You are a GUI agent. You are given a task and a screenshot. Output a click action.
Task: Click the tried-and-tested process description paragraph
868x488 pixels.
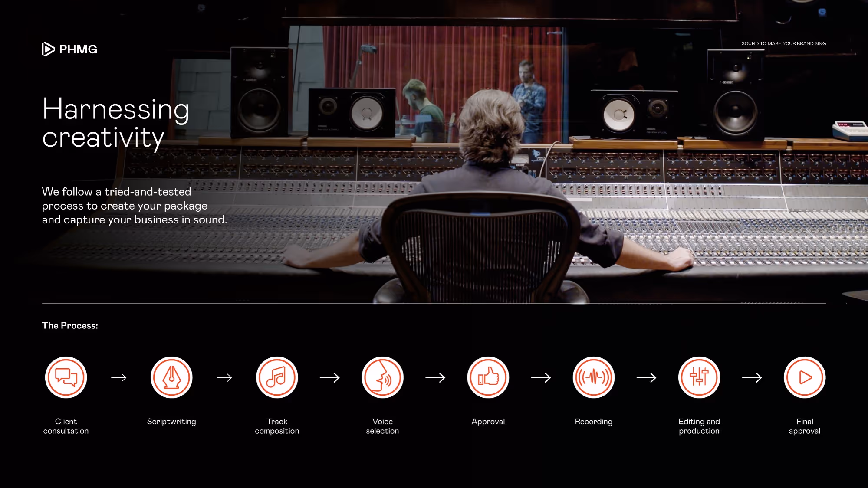(x=134, y=206)
